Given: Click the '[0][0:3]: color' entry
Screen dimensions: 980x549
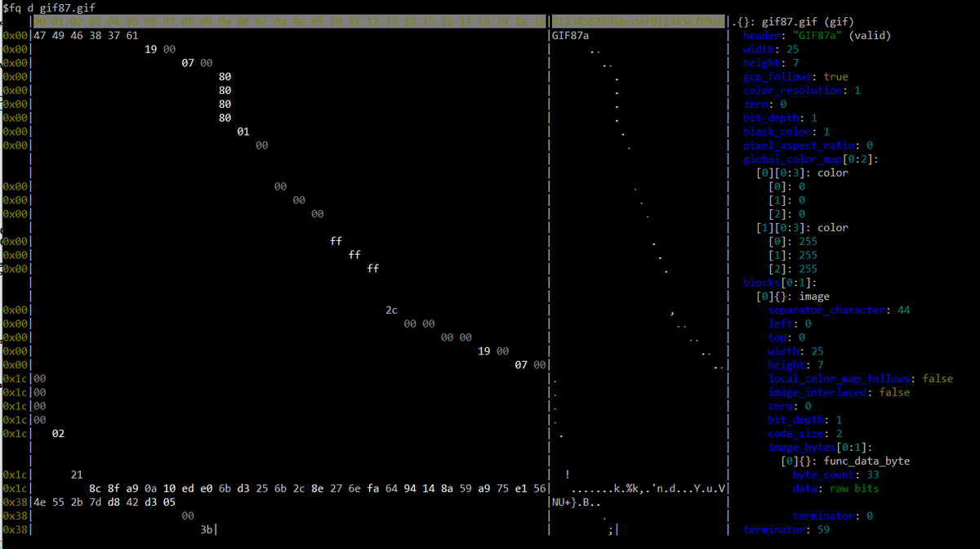Looking at the screenshot, I should [x=802, y=173].
